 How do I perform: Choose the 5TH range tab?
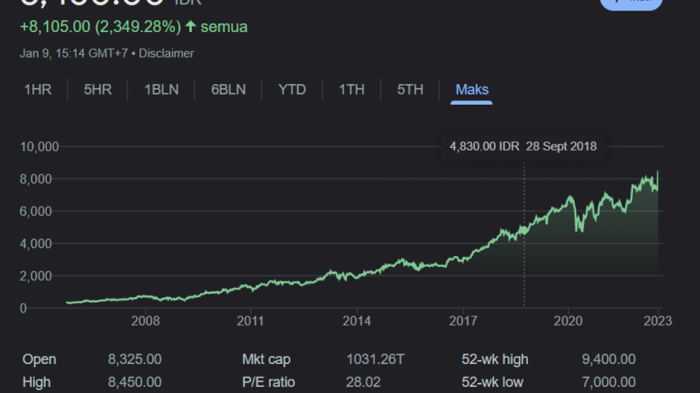[x=410, y=90]
